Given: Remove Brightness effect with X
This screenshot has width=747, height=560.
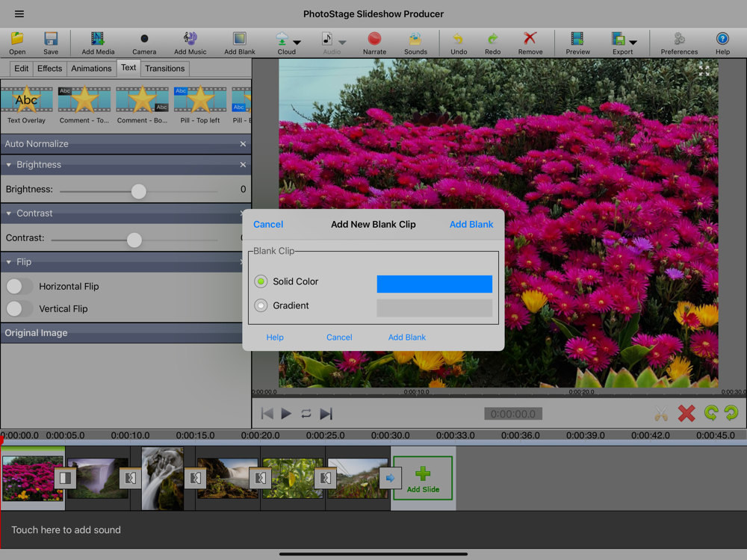Looking at the screenshot, I should tap(243, 165).
